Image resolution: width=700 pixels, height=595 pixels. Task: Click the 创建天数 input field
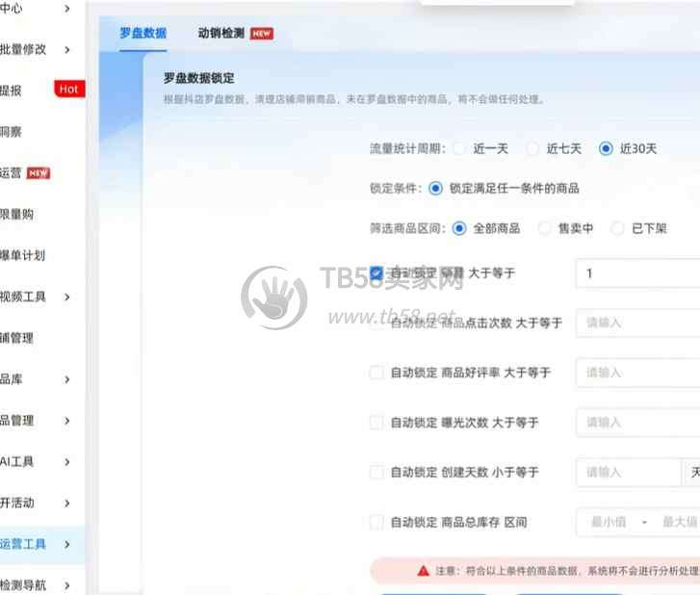(628, 473)
